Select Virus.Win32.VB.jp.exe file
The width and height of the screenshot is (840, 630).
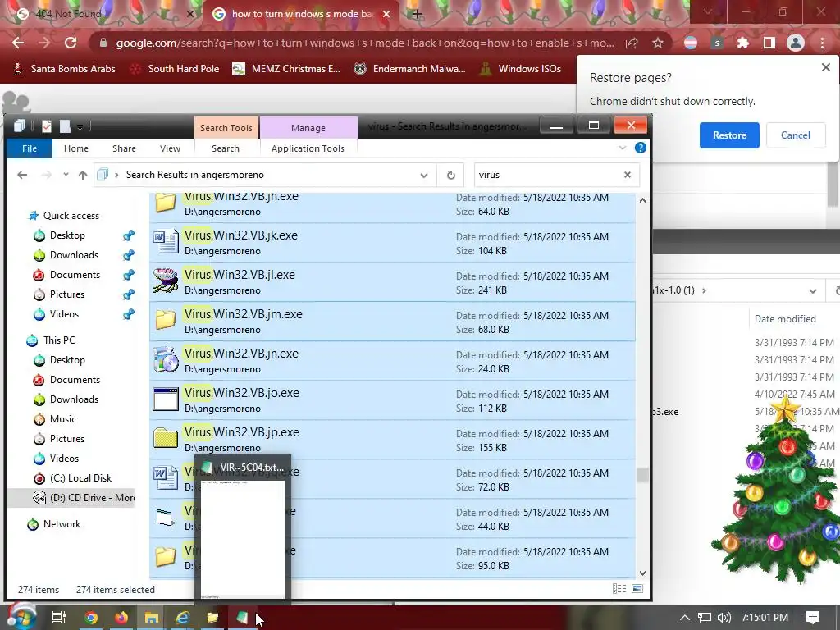392,440
